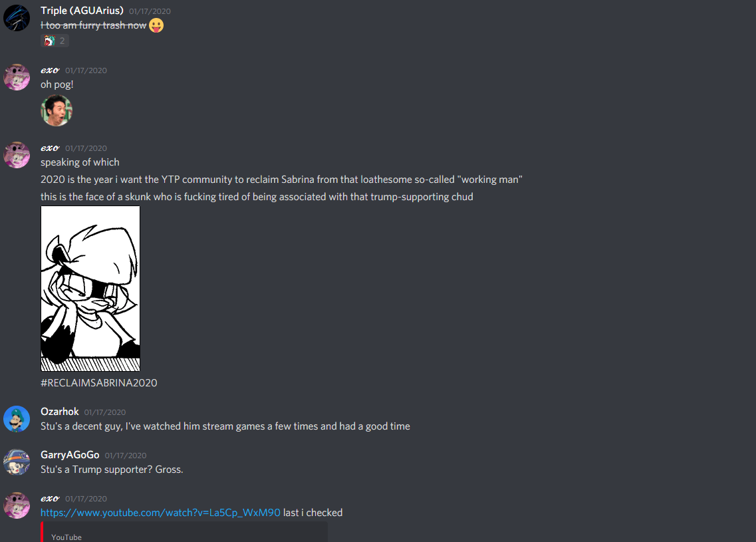Click exo's avatar next to 'speaking of which'

(17, 155)
